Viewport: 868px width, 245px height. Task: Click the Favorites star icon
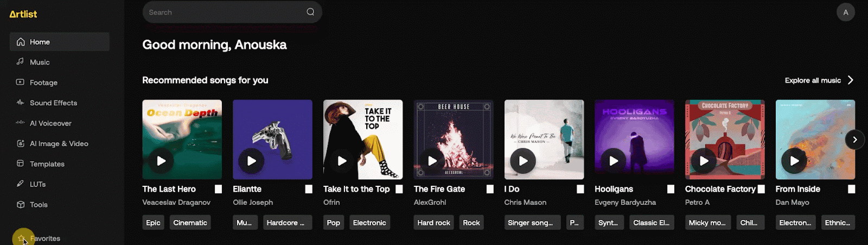click(22, 238)
